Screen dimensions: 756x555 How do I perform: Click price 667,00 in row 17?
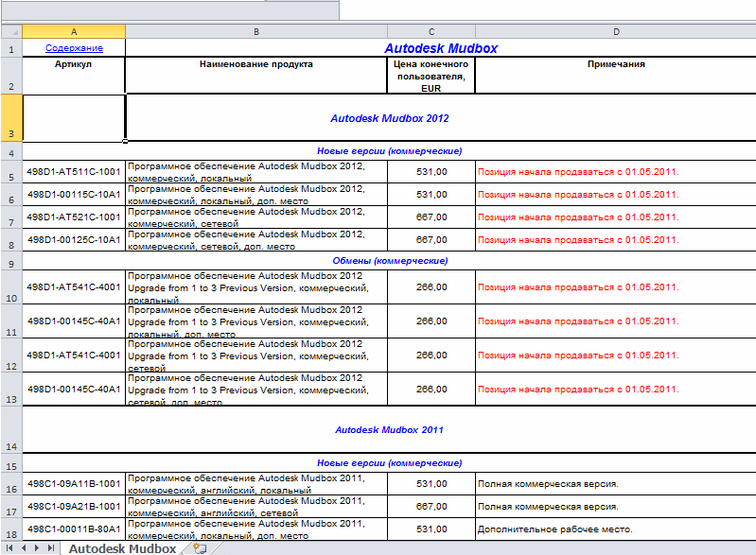(x=431, y=507)
